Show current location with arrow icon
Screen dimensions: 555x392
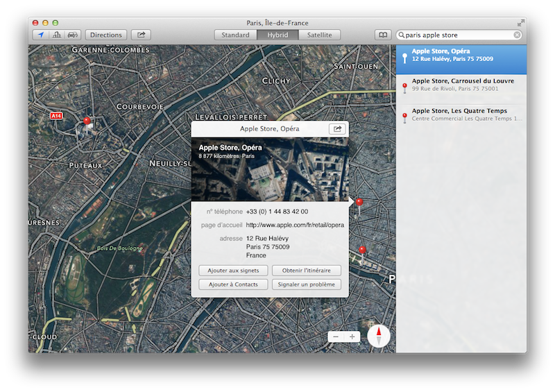(x=41, y=35)
